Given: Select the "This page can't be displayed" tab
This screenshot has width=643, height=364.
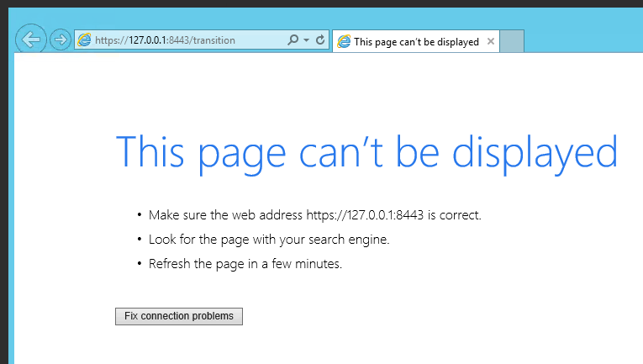Looking at the screenshot, I should click(x=416, y=41).
